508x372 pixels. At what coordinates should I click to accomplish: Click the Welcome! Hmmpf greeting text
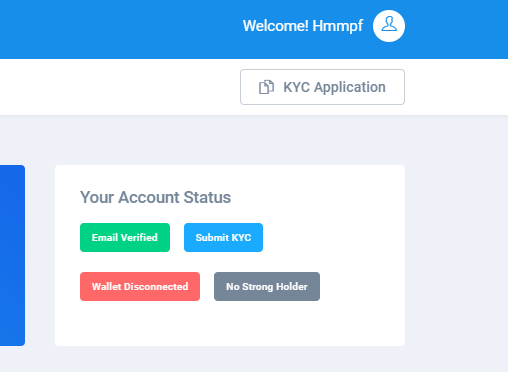coord(303,26)
